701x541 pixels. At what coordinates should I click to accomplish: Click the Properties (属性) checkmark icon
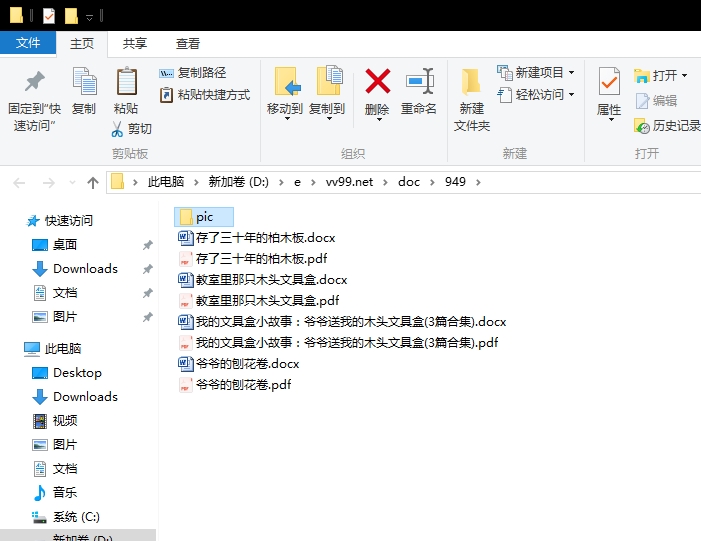(609, 81)
